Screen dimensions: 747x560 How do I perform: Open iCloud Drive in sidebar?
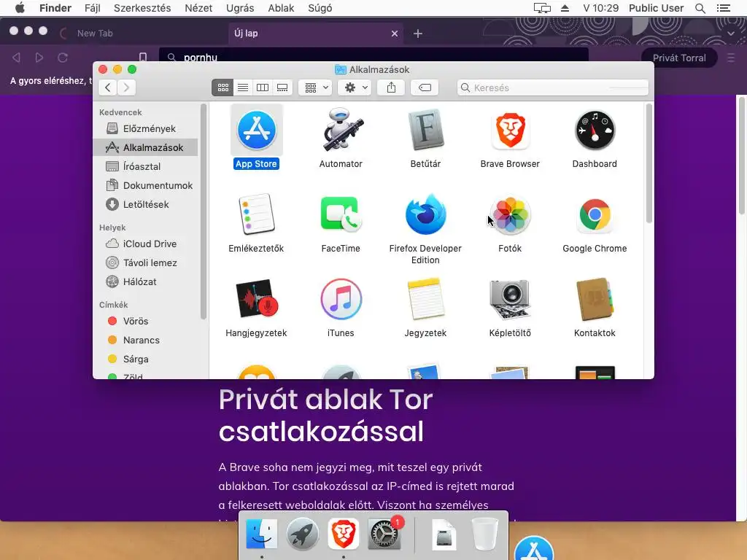point(146,244)
